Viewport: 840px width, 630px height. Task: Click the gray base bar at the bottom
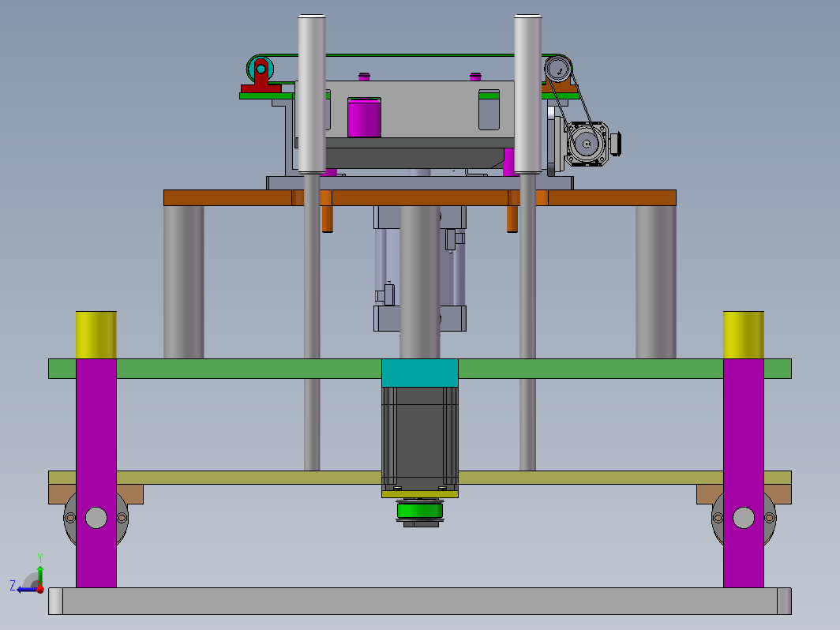(420, 601)
